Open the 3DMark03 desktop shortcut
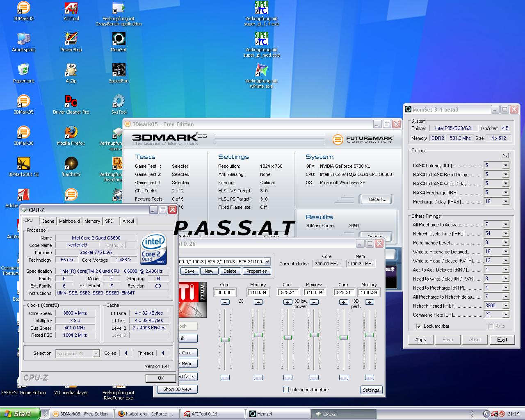 pyautogui.click(x=23, y=11)
